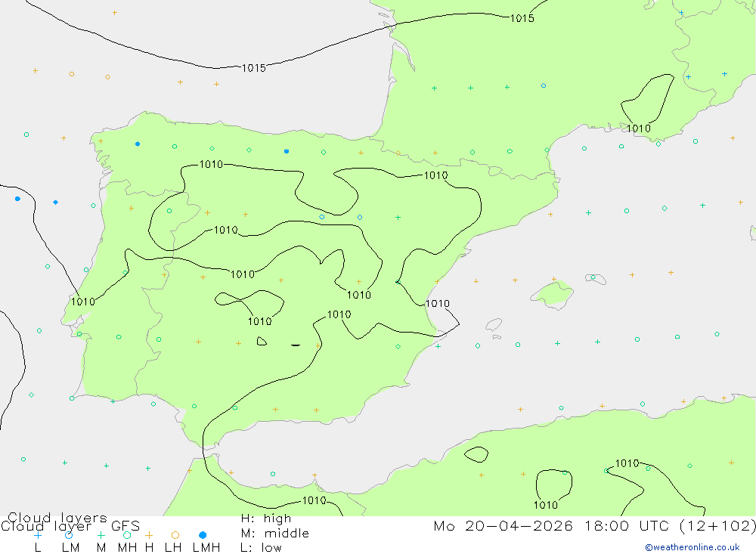Click the blue plus L legend symbol
This screenshot has height=554, width=756.
click(x=38, y=535)
